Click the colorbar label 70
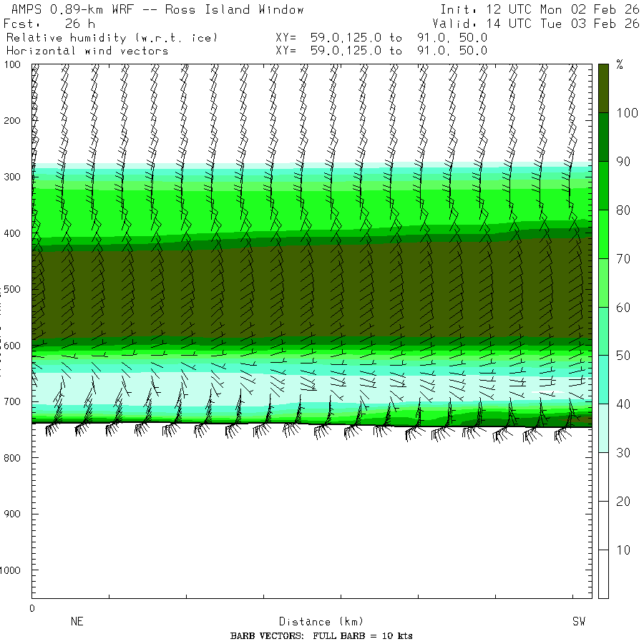Image resolution: width=644 pixels, height=644 pixels. click(x=623, y=259)
